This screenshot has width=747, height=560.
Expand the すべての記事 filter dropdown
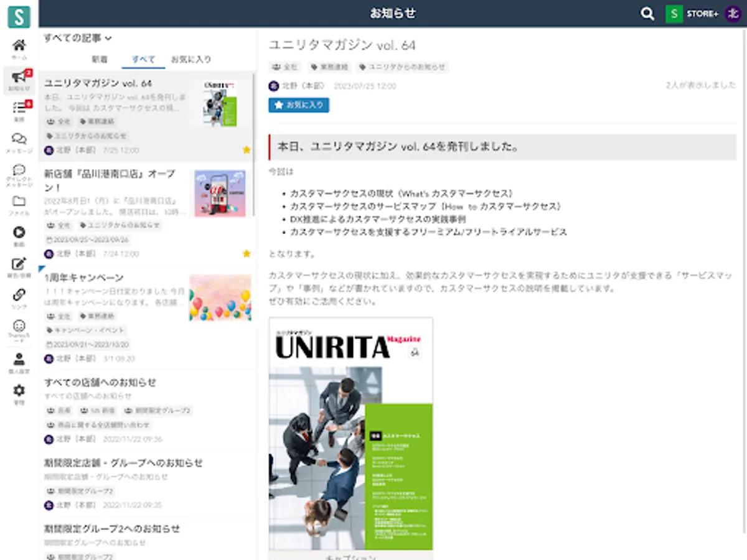[x=78, y=38]
